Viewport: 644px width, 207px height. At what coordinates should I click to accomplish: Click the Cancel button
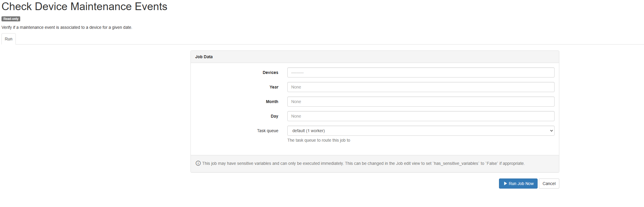tap(549, 184)
